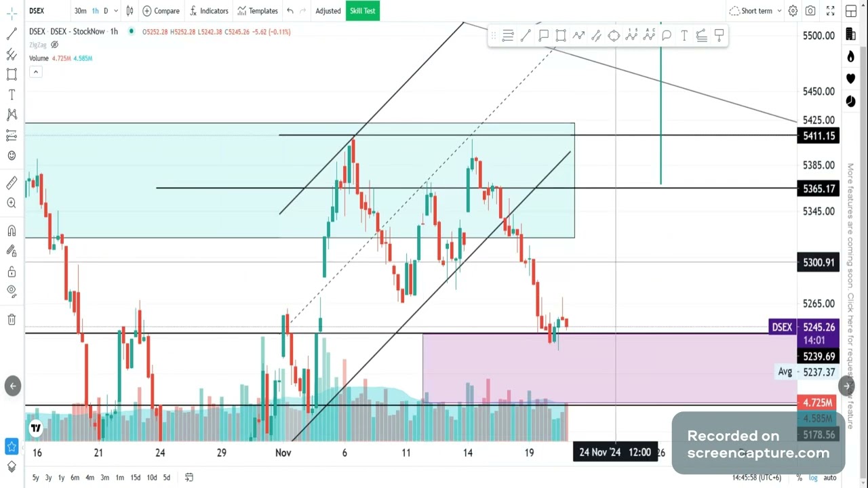
Task: Select the text T tool in floating toolbar
Action: (684, 36)
